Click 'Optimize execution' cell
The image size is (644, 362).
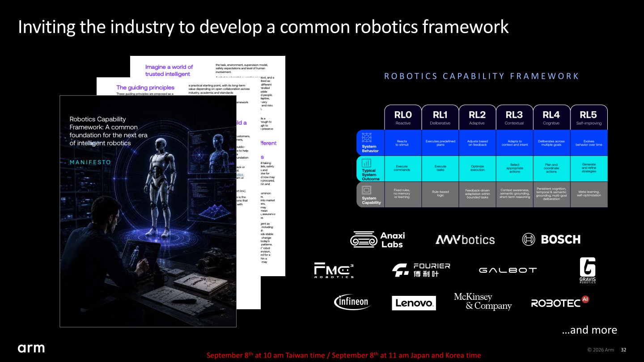tap(477, 168)
